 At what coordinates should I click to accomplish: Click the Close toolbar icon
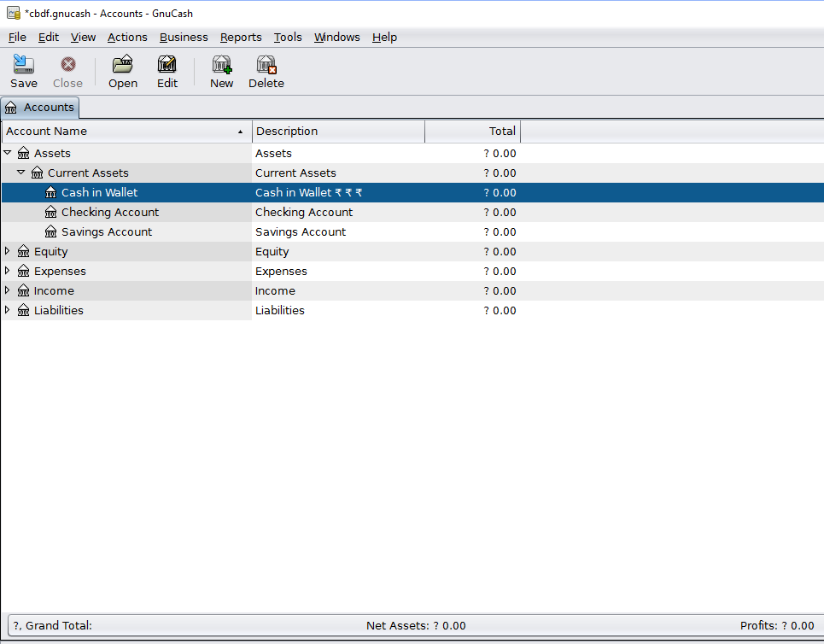click(67, 64)
